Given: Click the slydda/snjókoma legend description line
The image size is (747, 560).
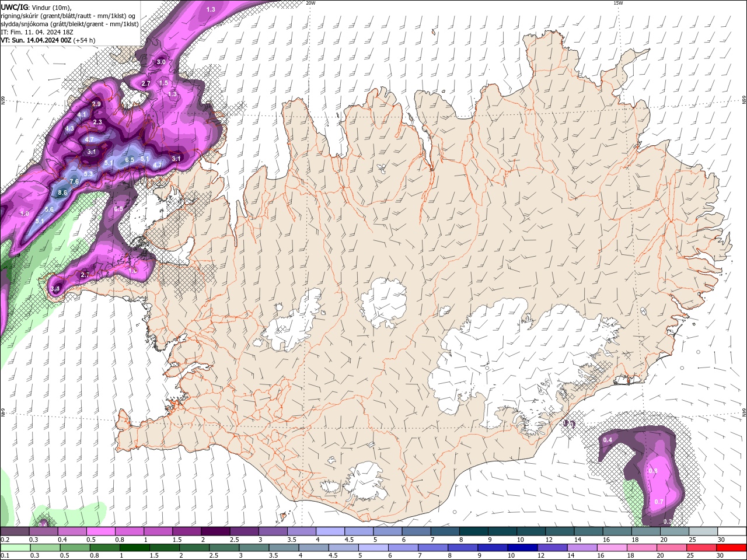Looking at the screenshot, I should tap(69, 24).
